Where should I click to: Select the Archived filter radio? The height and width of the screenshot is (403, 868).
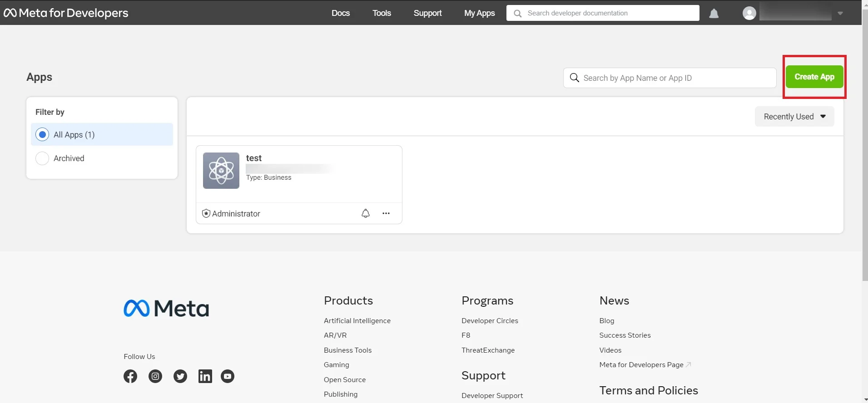(x=42, y=158)
